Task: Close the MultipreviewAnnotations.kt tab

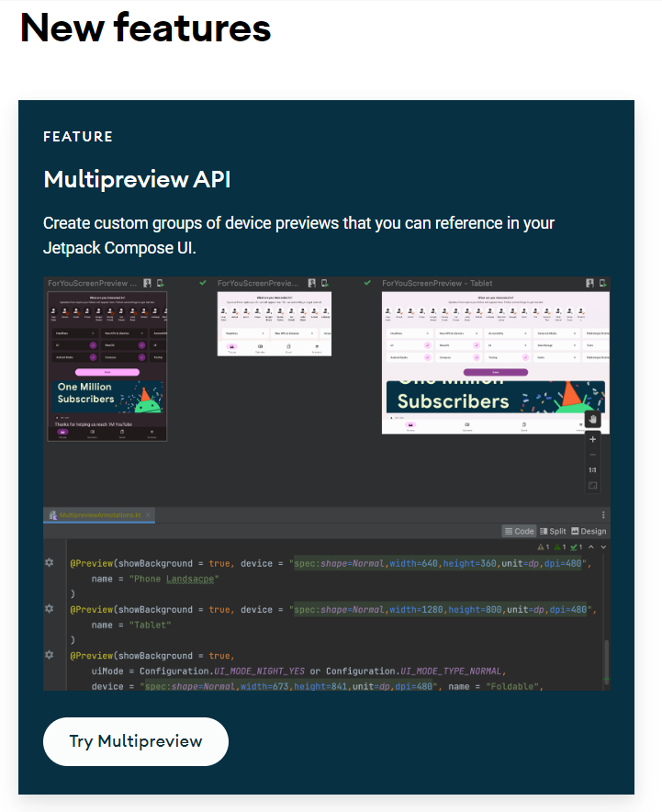Action: coord(148,514)
